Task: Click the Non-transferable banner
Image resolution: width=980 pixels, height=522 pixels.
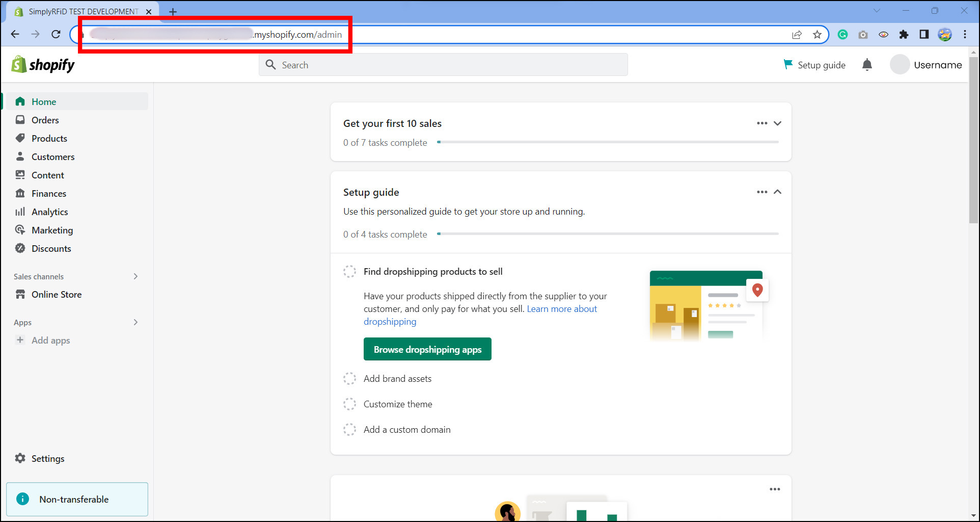Action: [77, 499]
